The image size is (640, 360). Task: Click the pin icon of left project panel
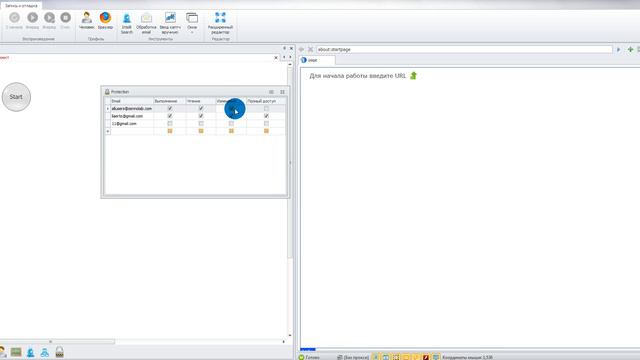click(x=284, y=49)
